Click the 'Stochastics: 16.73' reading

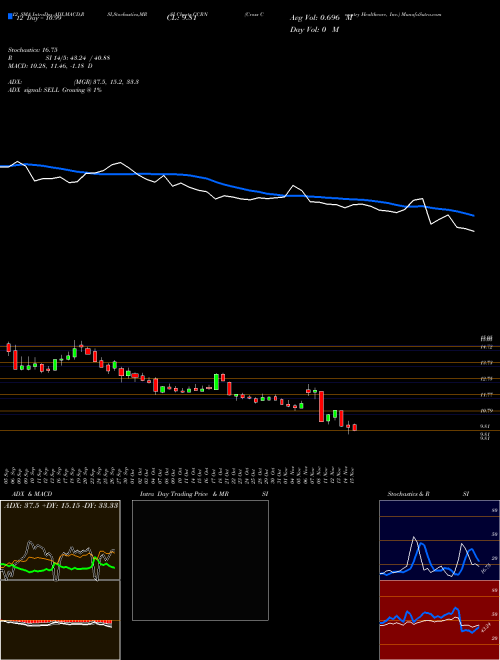(33, 50)
